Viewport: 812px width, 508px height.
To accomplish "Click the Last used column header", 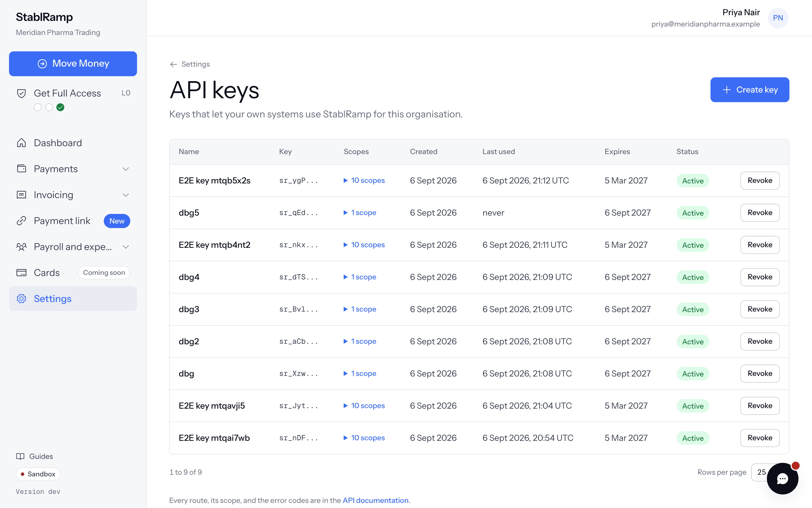I will coord(498,152).
